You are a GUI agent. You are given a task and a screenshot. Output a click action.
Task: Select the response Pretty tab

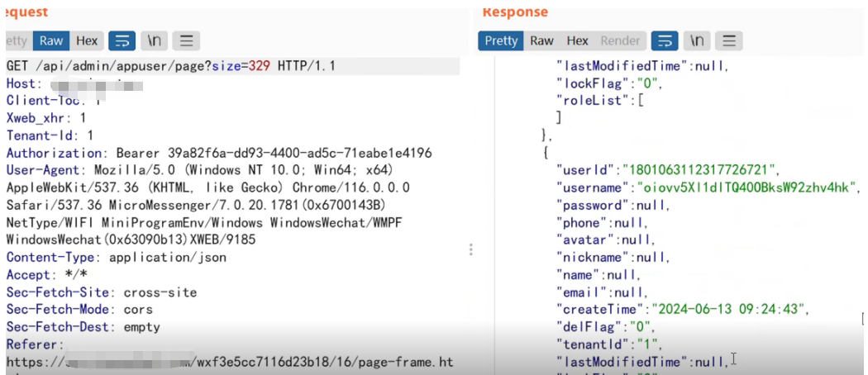(x=501, y=40)
